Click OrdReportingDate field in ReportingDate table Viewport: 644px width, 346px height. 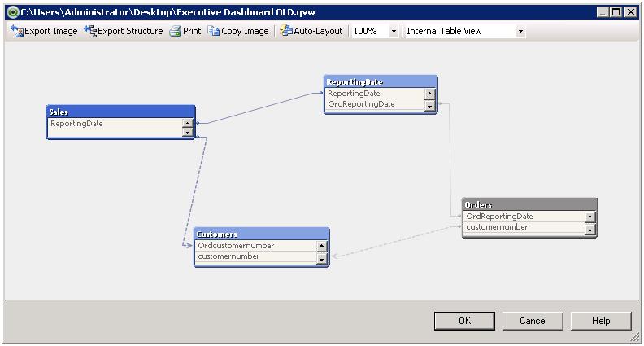375,104
